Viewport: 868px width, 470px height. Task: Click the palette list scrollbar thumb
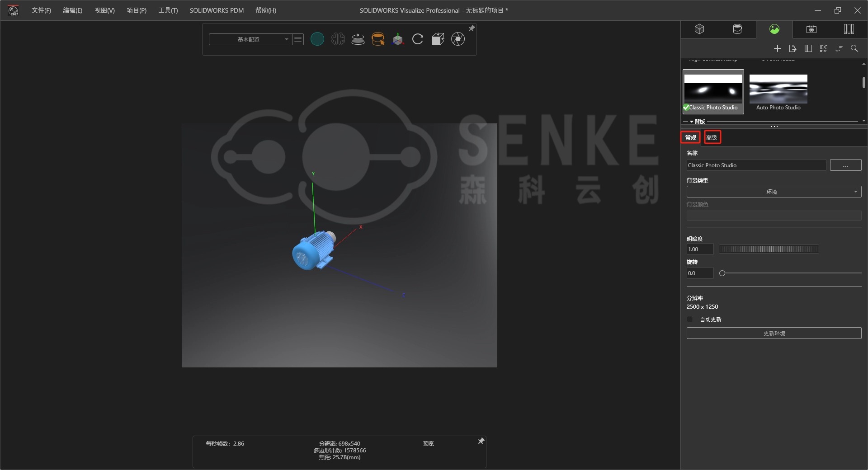click(863, 83)
